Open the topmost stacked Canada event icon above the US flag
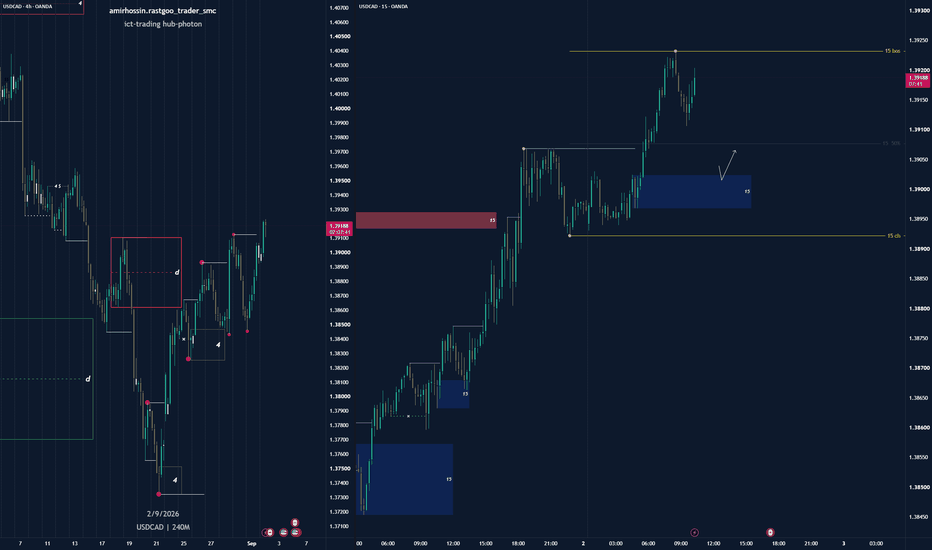 click(295, 523)
